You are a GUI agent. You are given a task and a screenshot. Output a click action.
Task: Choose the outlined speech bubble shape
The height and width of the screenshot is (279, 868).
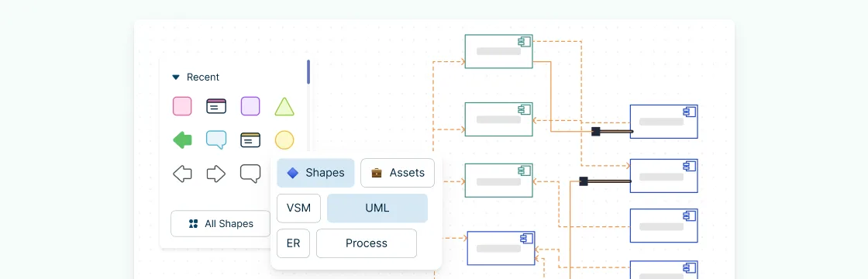pyautogui.click(x=250, y=174)
